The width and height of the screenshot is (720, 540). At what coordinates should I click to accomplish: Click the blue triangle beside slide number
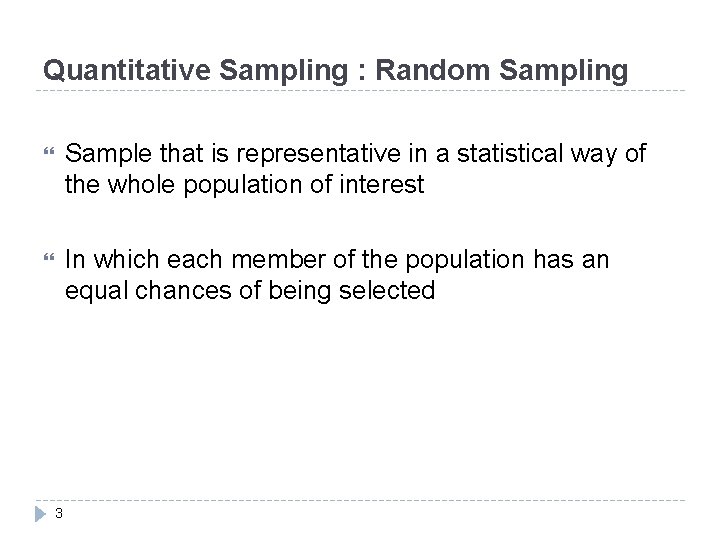point(41,514)
